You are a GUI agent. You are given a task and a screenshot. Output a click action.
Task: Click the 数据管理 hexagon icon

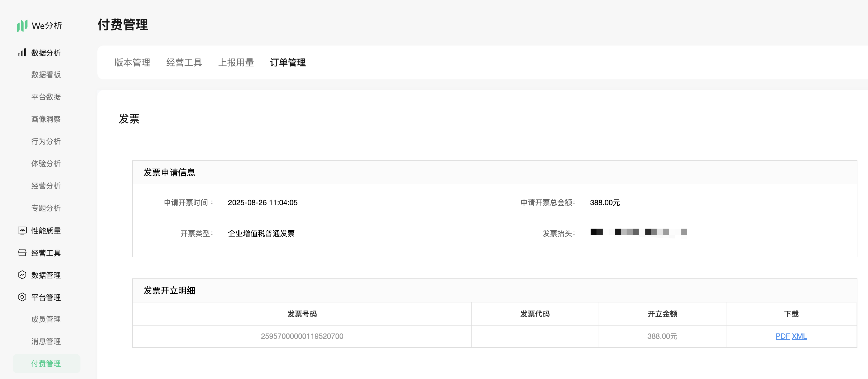pyautogui.click(x=22, y=275)
